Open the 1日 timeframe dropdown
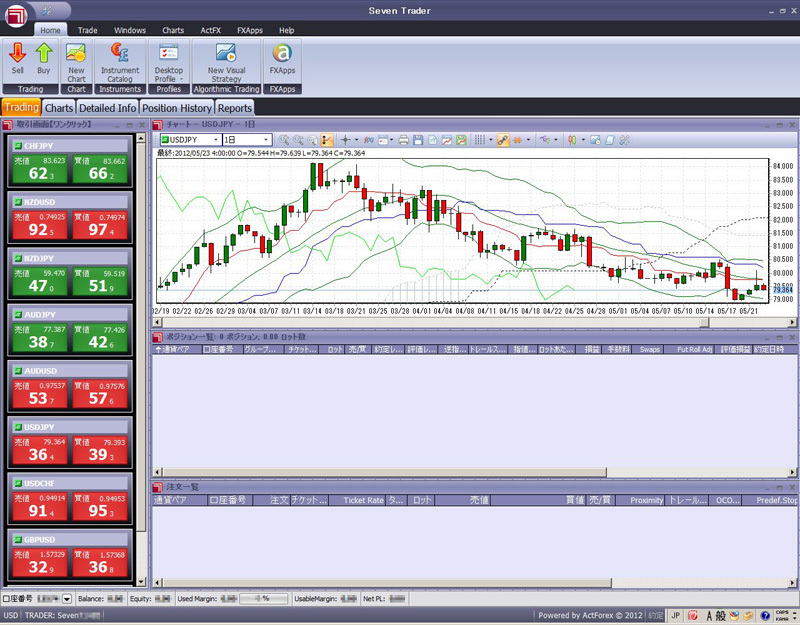Viewport: 800px width, 625px height. pos(247,140)
